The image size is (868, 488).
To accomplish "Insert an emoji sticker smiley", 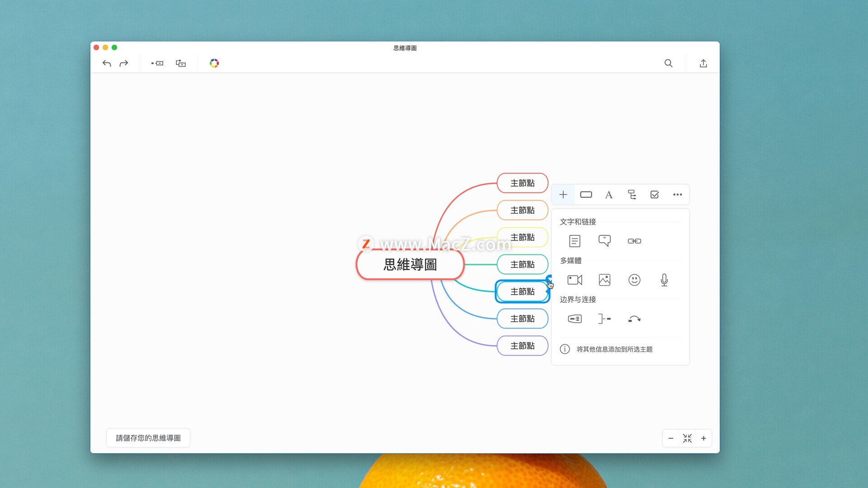I will 634,280.
